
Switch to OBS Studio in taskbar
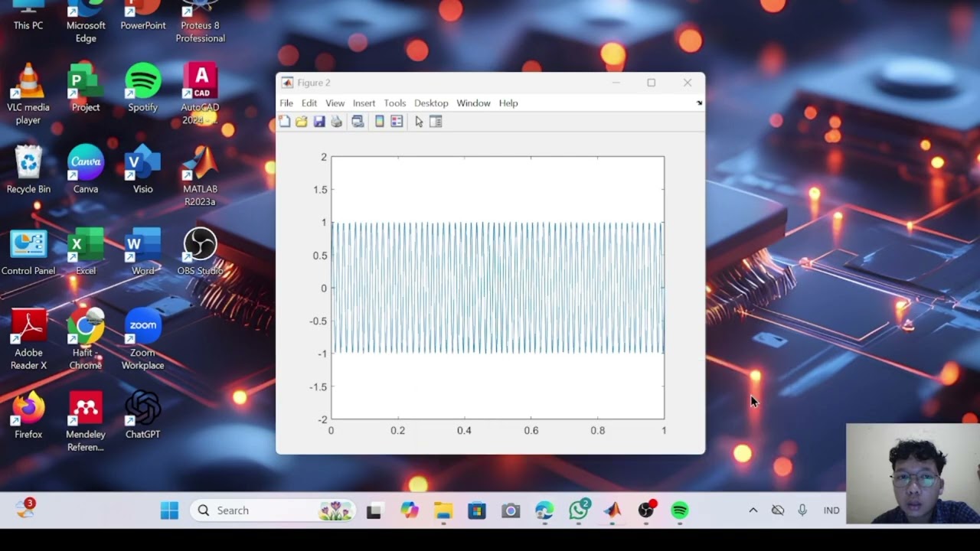tap(646, 510)
